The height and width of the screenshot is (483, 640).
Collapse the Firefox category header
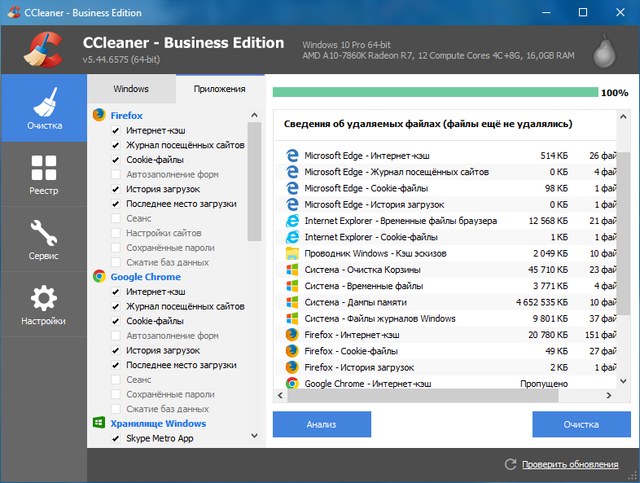pyautogui.click(x=126, y=115)
